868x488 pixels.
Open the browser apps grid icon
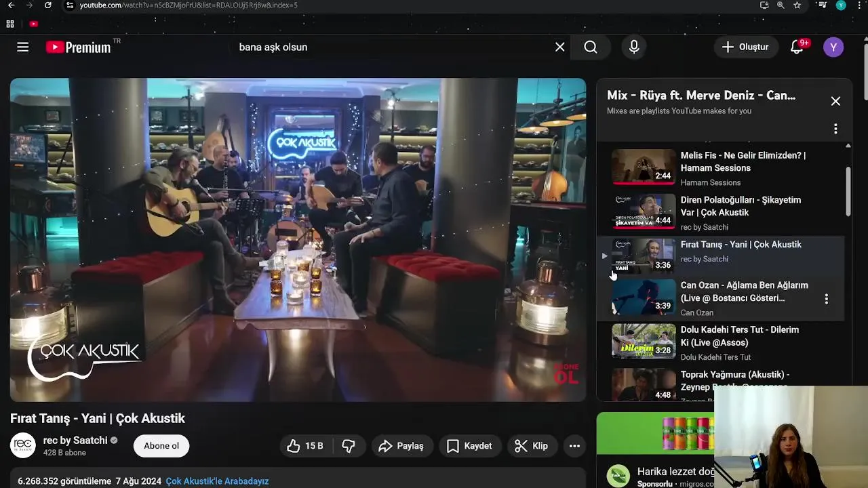tap(10, 24)
